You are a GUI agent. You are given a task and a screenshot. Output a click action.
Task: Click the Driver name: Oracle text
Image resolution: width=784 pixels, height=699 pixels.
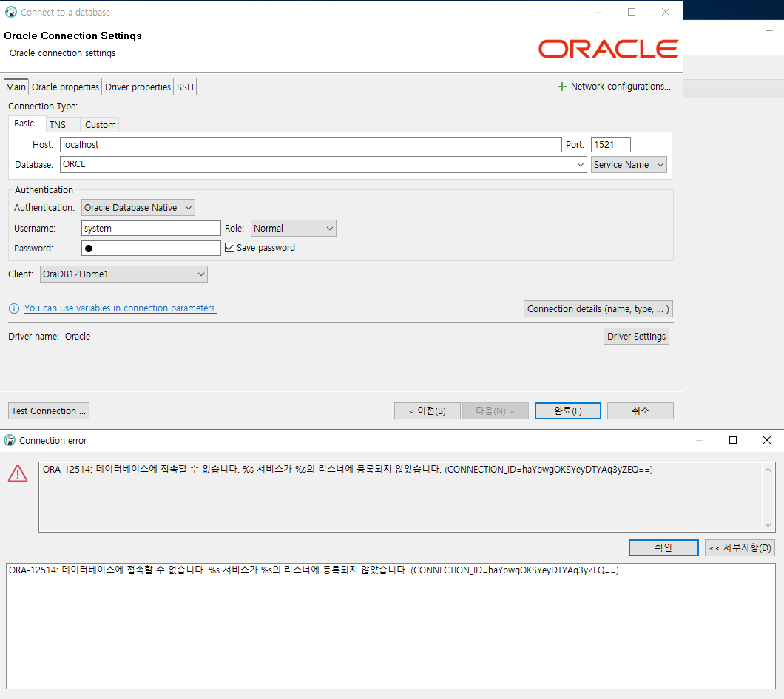point(49,337)
